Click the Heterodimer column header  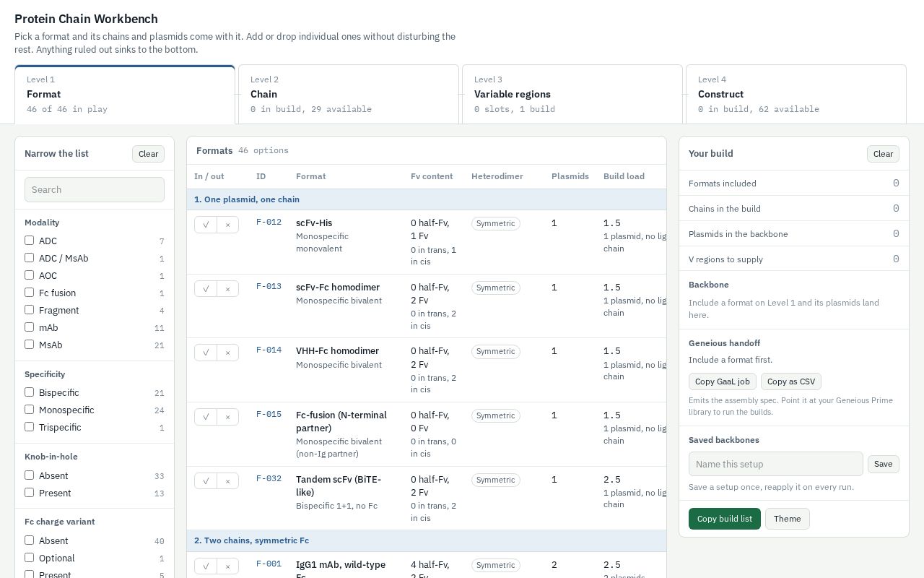click(497, 176)
